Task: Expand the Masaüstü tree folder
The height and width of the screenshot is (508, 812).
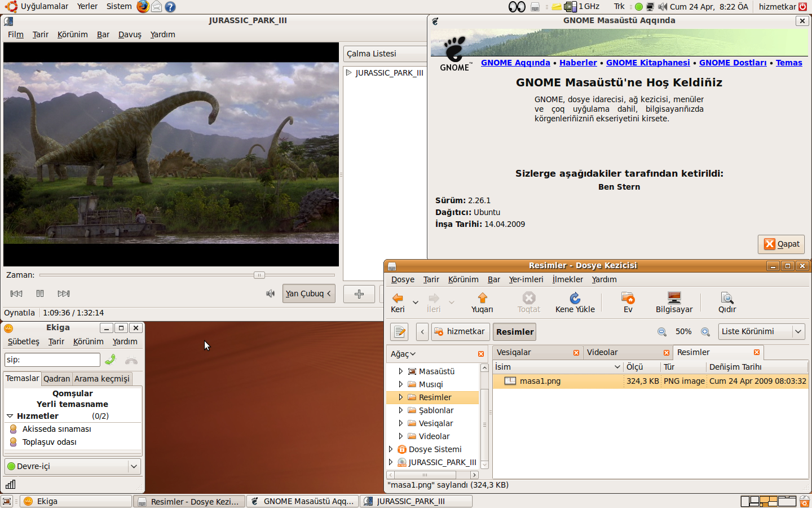Action: tap(401, 371)
